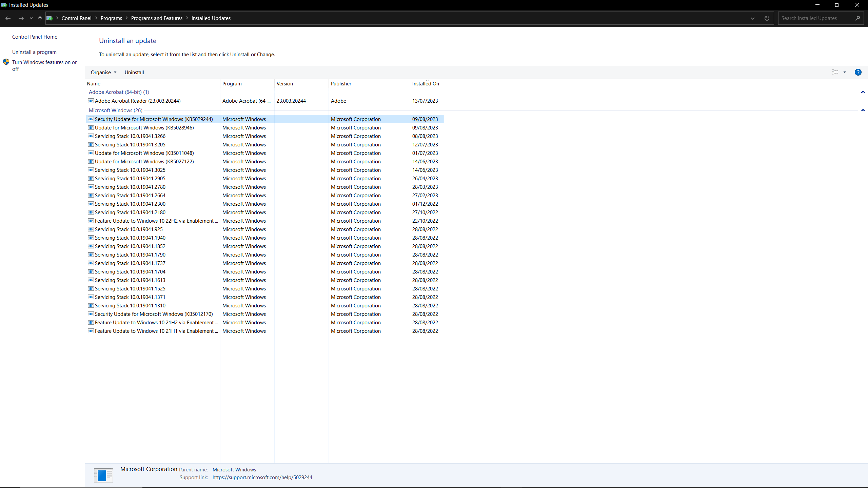Open recent locations dropdown arrow
Image resolution: width=868 pixels, height=488 pixels.
tap(31, 18)
